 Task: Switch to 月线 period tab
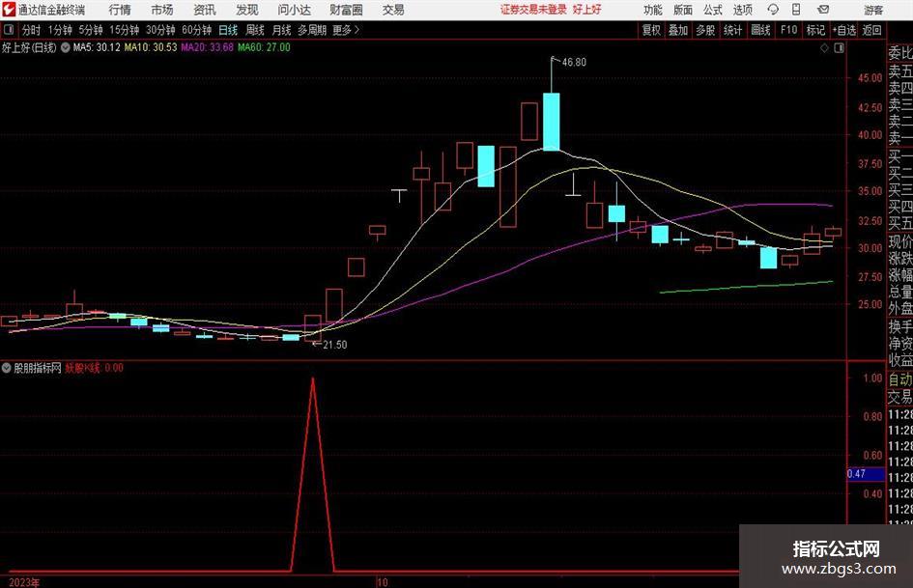[x=282, y=30]
